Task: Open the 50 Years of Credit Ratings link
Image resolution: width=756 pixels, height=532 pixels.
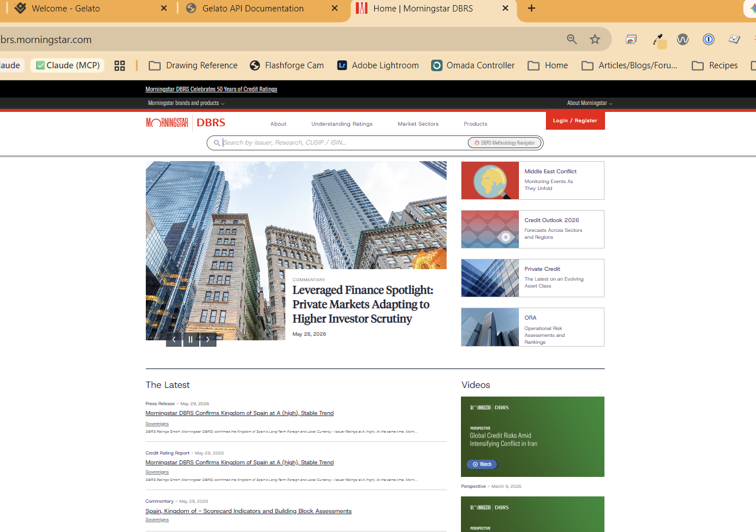Action: coord(211,89)
